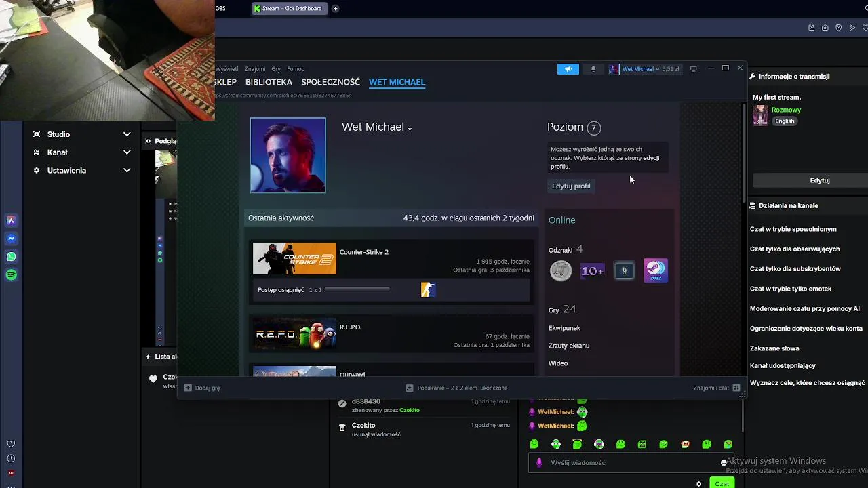Go to Steam BIBLIOTEKA tab

tap(269, 82)
